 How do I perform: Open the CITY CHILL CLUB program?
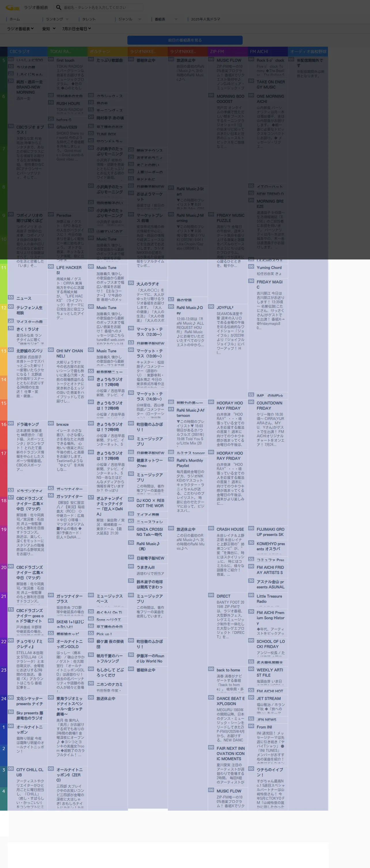tap(30, 772)
